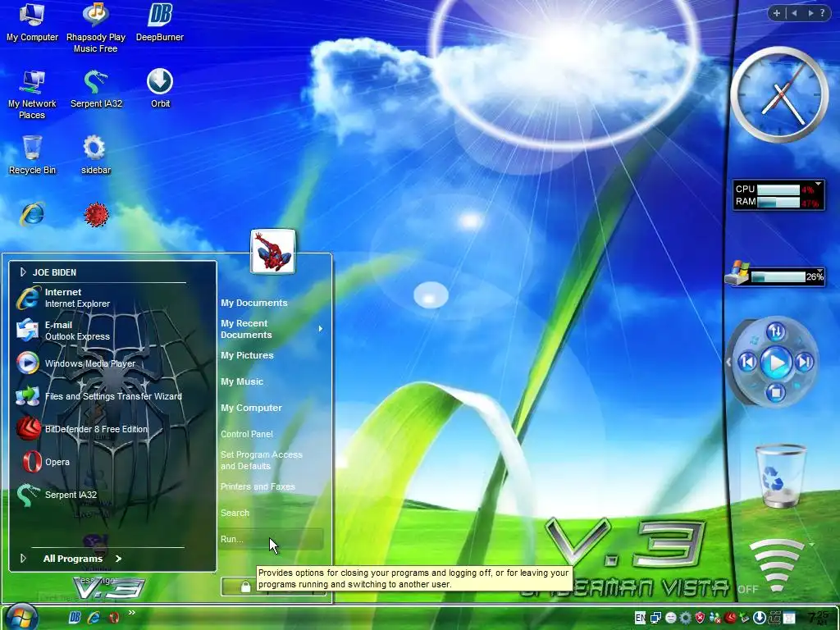Click the arrow beside JOE BIDEN
This screenshot has width=840, height=630.
[x=23, y=272]
